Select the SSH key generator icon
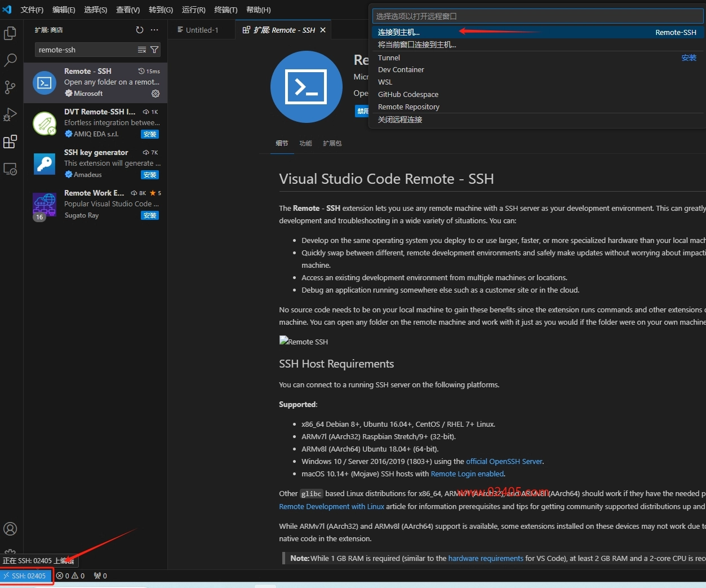Screen dimensions: 706x588 pos(45,164)
